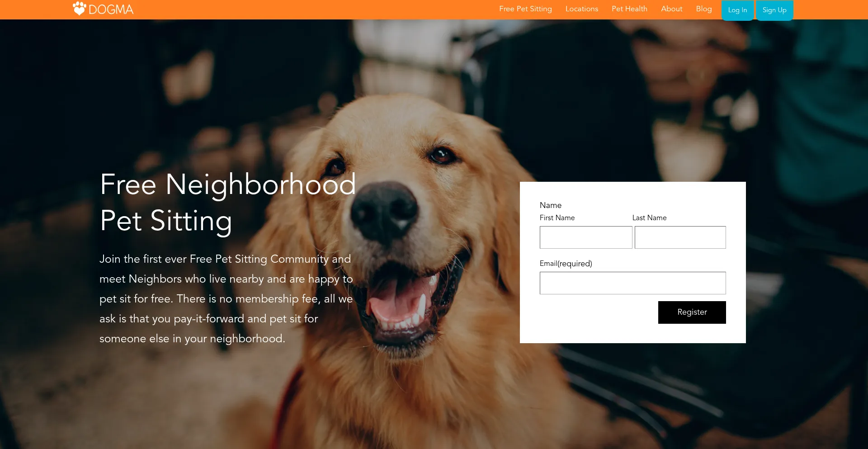Screen dimensions: 868x449
Task: Open the About page link
Action: click(x=671, y=9)
